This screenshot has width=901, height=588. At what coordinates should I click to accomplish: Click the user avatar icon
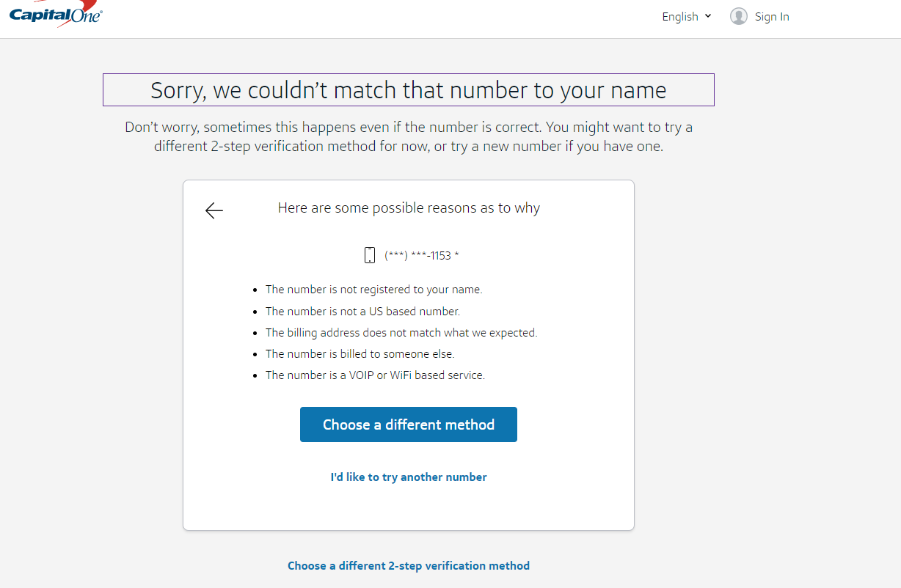pos(738,16)
